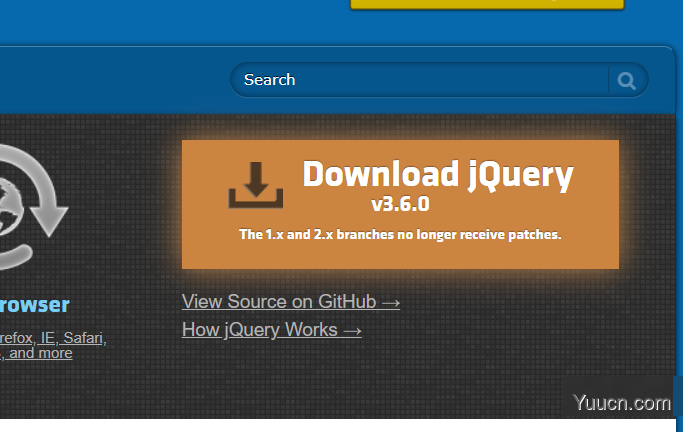Open the Safari browser support link
The height and width of the screenshot is (432, 683).
click(x=83, y=338)
